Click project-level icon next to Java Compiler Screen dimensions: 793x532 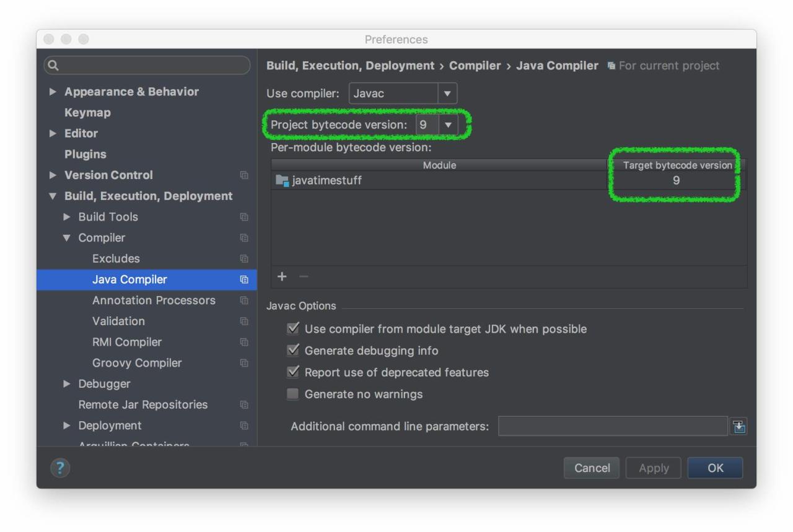244,280
